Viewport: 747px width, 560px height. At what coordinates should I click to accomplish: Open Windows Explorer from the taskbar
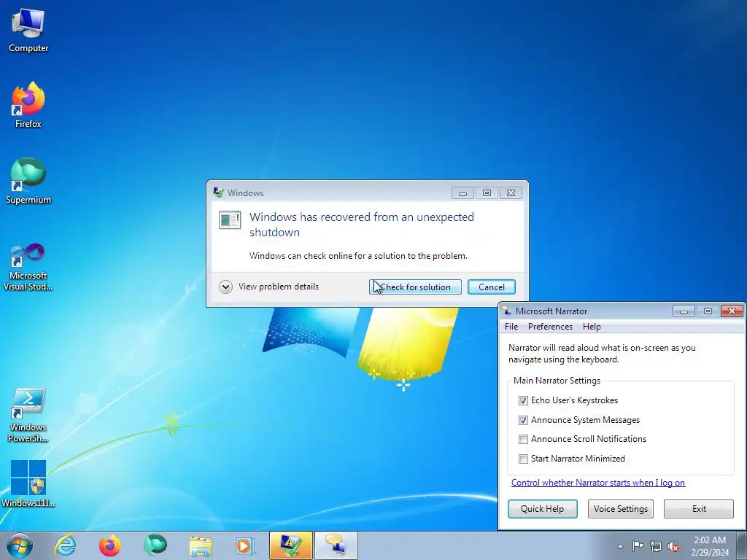click(201, 545)
